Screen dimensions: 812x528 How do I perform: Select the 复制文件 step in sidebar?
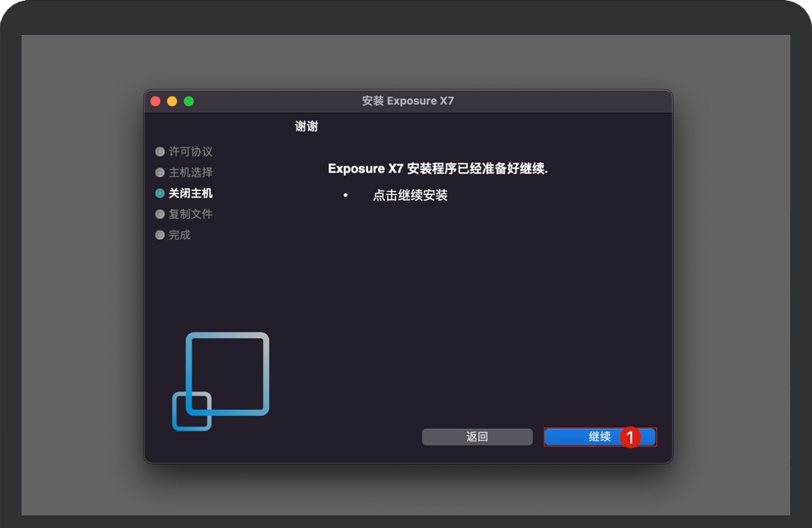(x=184, y=214)
